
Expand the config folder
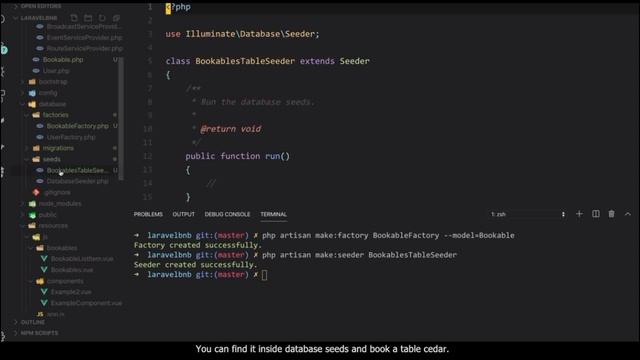tap(48, 93)
